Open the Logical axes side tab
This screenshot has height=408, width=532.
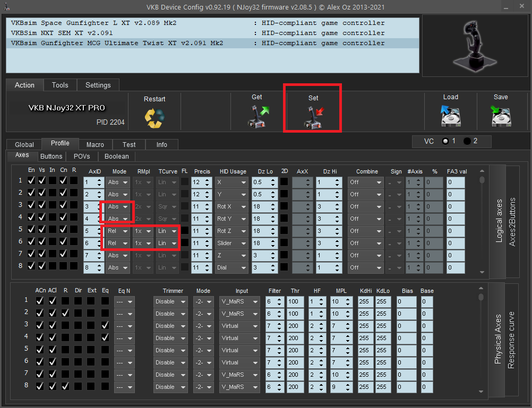pyautogui.click(x=499, y=221)
